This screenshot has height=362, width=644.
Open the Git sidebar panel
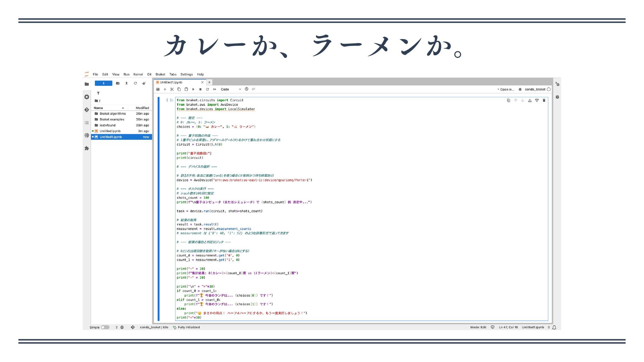tap(87, 110)
